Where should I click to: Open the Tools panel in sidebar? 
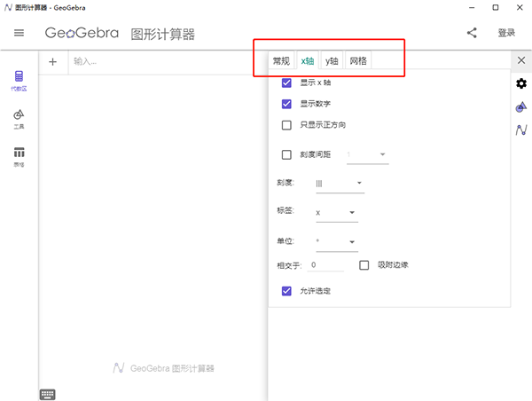(19, 118)
